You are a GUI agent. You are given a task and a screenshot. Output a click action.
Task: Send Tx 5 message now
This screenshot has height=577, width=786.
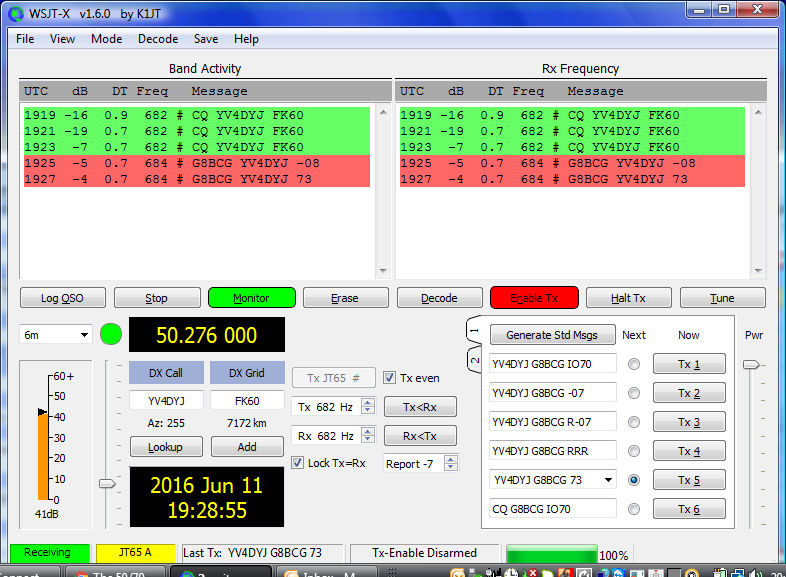click(689, 480)
